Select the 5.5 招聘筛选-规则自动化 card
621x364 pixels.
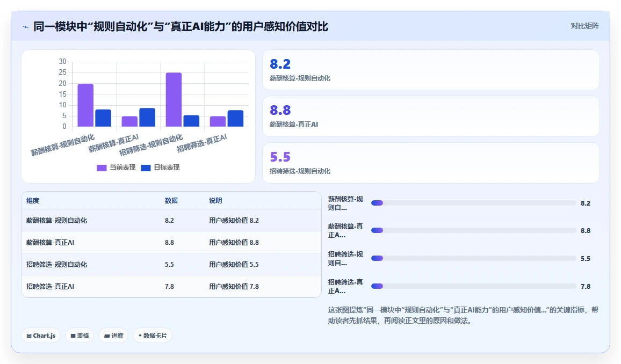coord(431,163)
